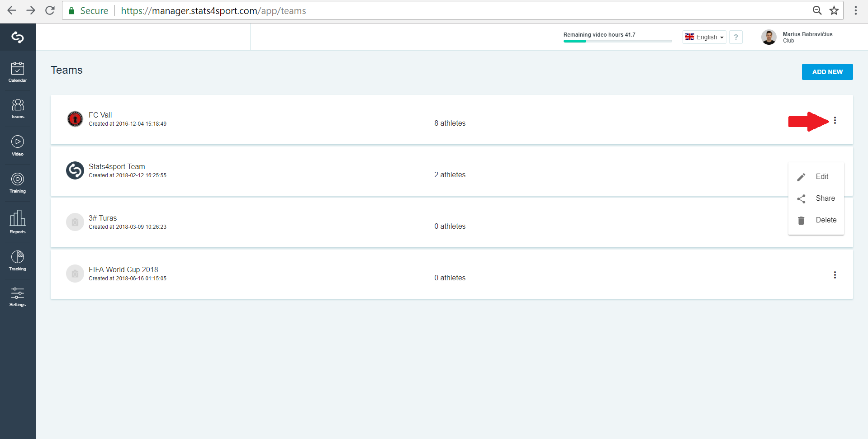This screenshot has width=868, height=439.
Task: Open Reports from the sidebar
Action: click(18, 222)
